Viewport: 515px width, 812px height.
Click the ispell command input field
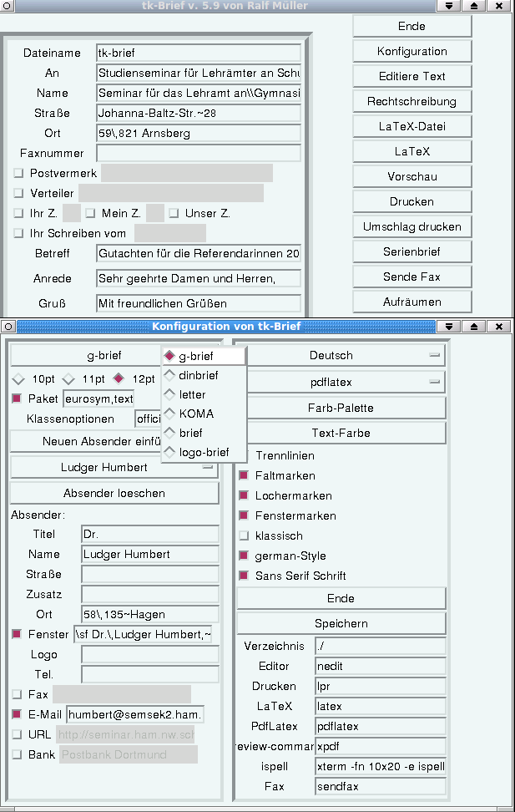coord(381,767)
